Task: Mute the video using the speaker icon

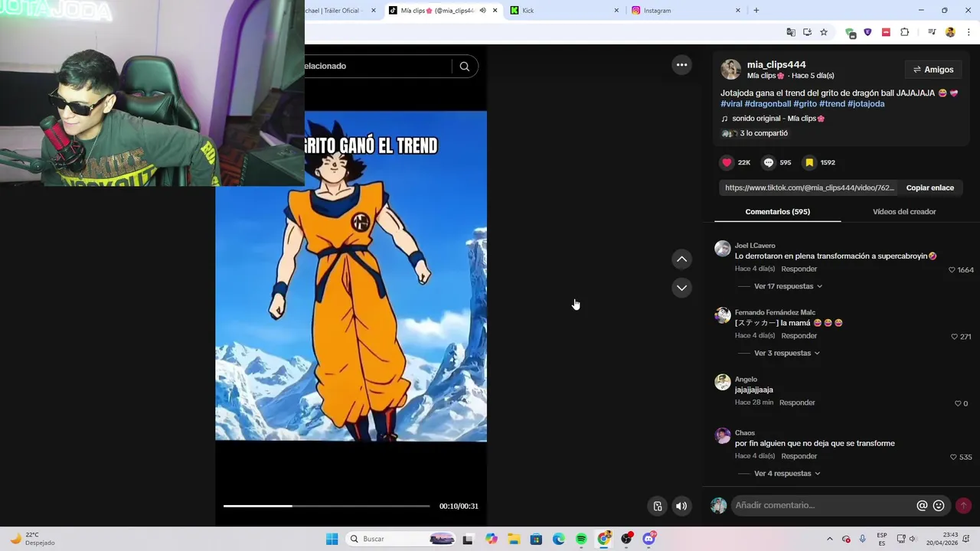Action: [x=681, y=506]
